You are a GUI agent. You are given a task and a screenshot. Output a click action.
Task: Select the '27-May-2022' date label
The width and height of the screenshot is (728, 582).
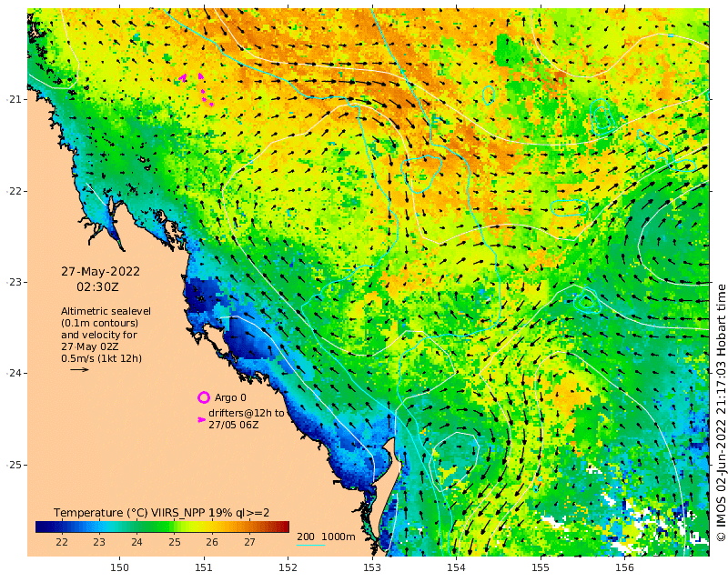coord(100,272)
